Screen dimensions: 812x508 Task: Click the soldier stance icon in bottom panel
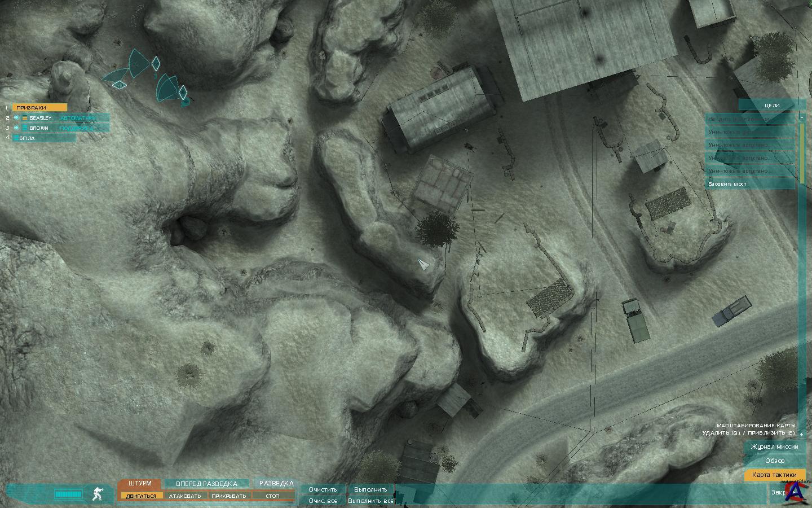pos(98,494)
